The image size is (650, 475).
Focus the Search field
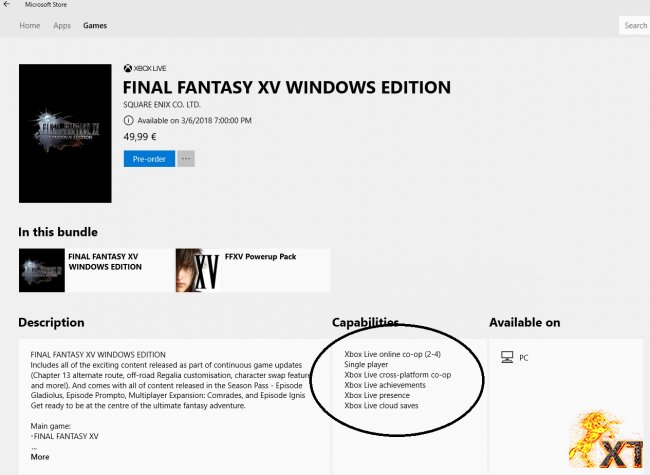click(635, 25)
